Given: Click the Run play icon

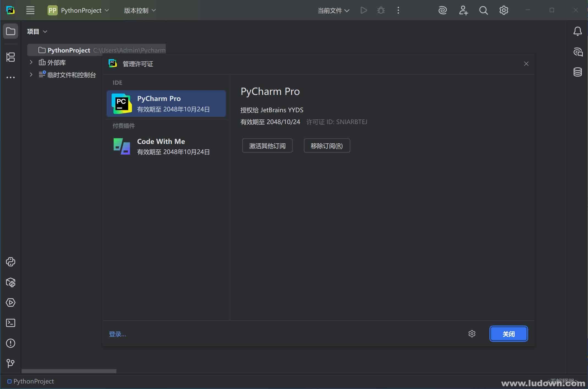Looking at the screenshot, I should [364, 10].
